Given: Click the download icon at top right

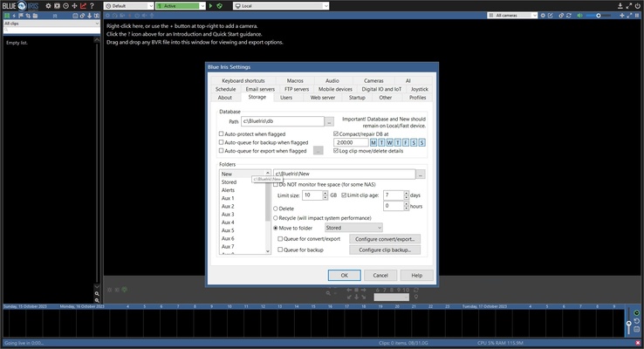Looking at the screenshot, I should click(x=620, y=6).
